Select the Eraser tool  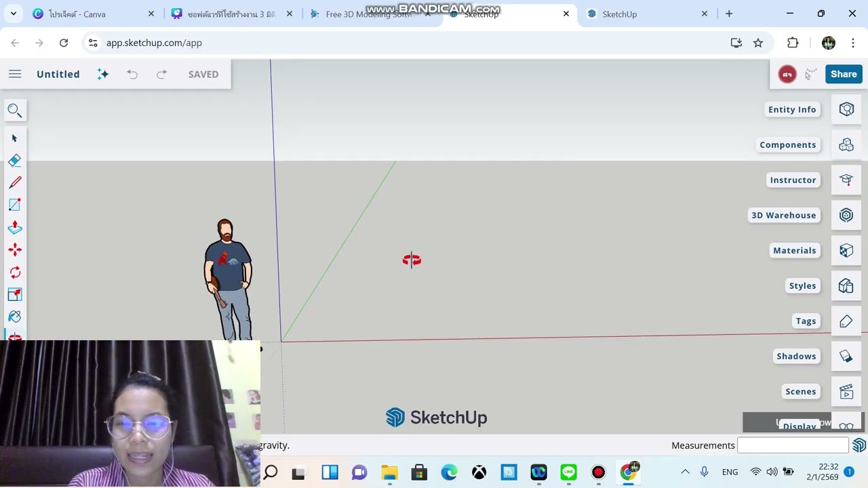(15, 160)
